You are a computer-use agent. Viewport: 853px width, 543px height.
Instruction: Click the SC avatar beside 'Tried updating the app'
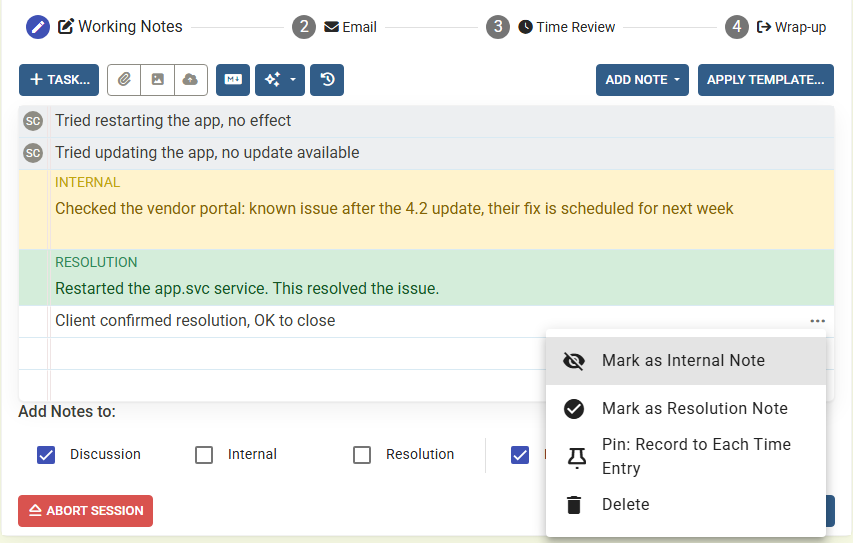(33, 153)
